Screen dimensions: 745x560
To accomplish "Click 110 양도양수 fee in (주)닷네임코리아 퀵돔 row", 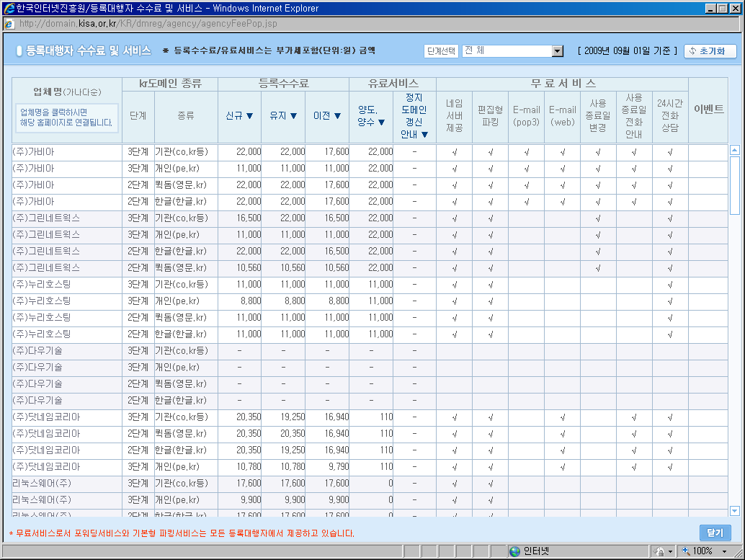I will pos(387,434).
